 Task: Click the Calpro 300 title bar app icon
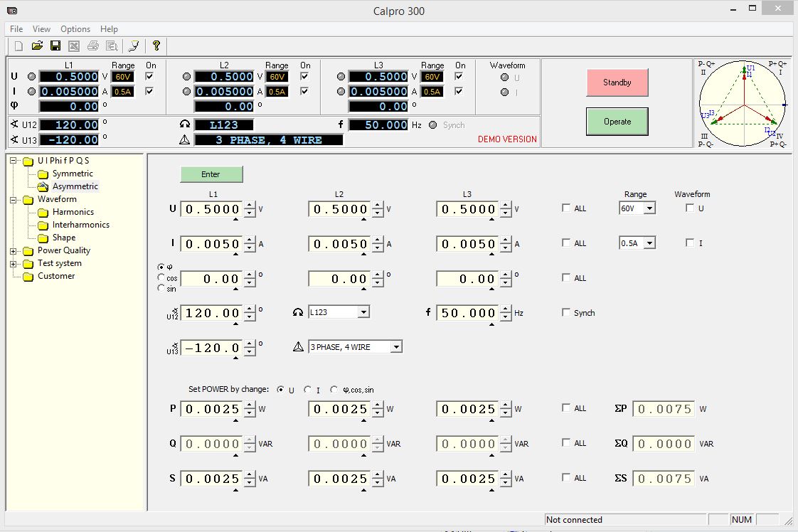[11, 11]
